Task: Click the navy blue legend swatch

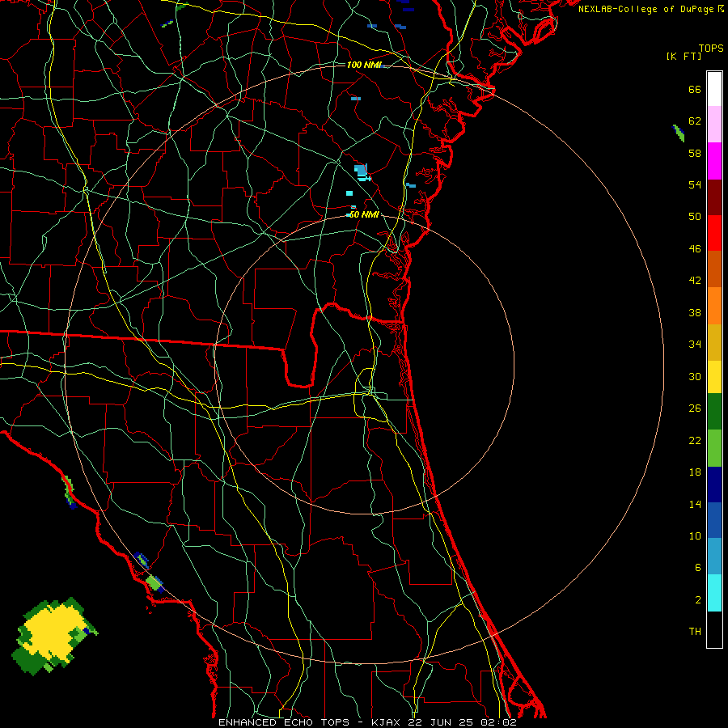Action: pyautogui.click(x=714, y=485)
